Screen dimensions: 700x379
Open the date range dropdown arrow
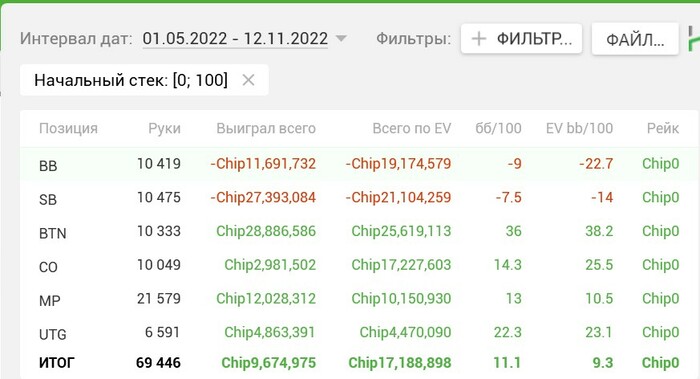click(x=341, y=39)
